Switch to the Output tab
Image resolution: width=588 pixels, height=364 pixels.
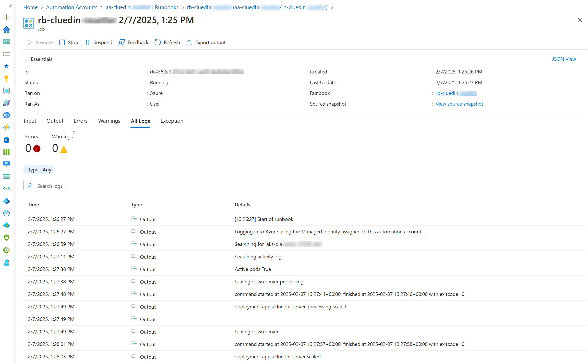click(x=55, y=121)
